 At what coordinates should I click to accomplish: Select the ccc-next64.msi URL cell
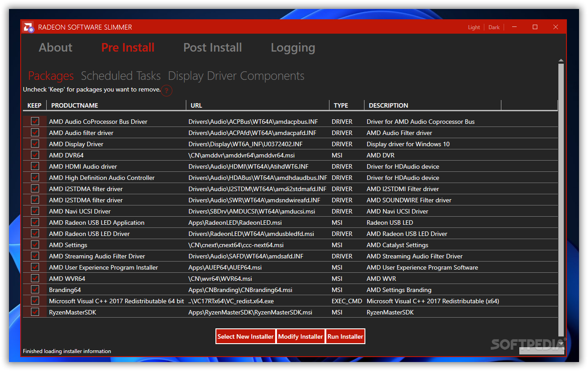click(x=236, y=245)
